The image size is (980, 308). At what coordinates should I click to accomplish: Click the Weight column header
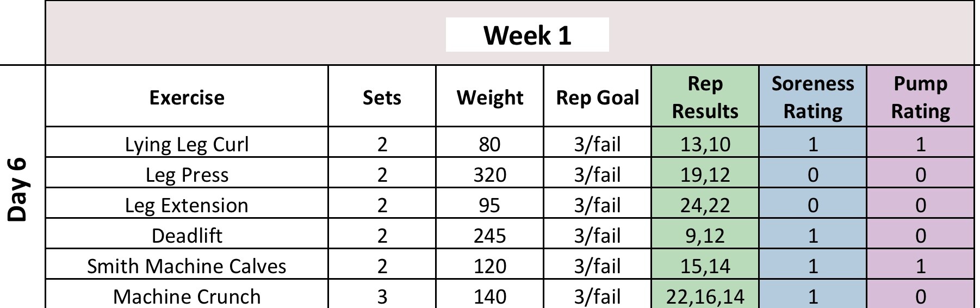pos(489,97)
